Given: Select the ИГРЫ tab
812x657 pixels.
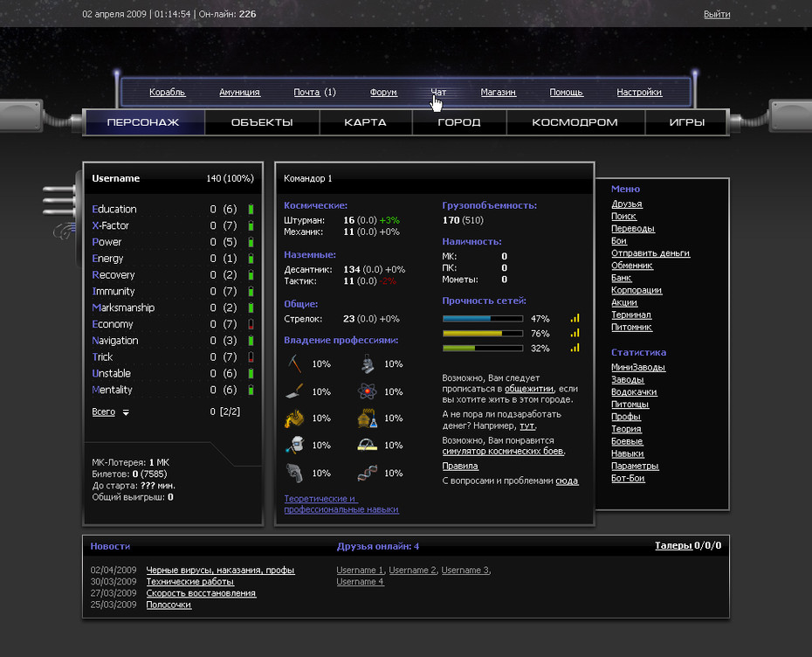Looking at the screenshot, I should [686, 122].
